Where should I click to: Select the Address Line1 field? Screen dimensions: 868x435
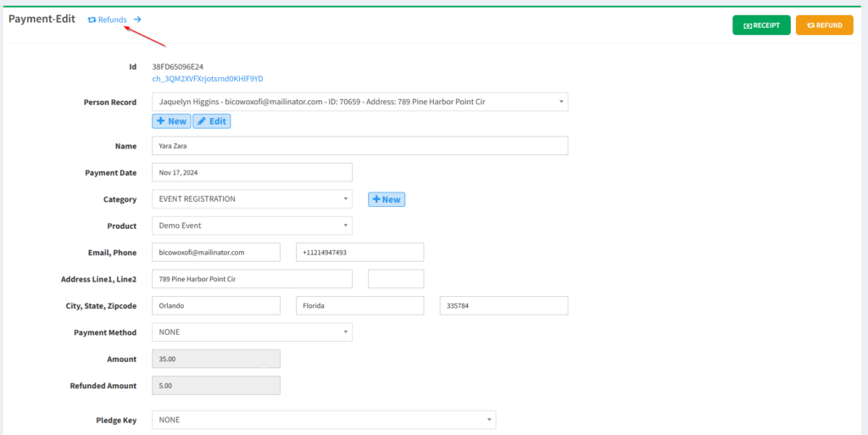click(x=252, y=279)
